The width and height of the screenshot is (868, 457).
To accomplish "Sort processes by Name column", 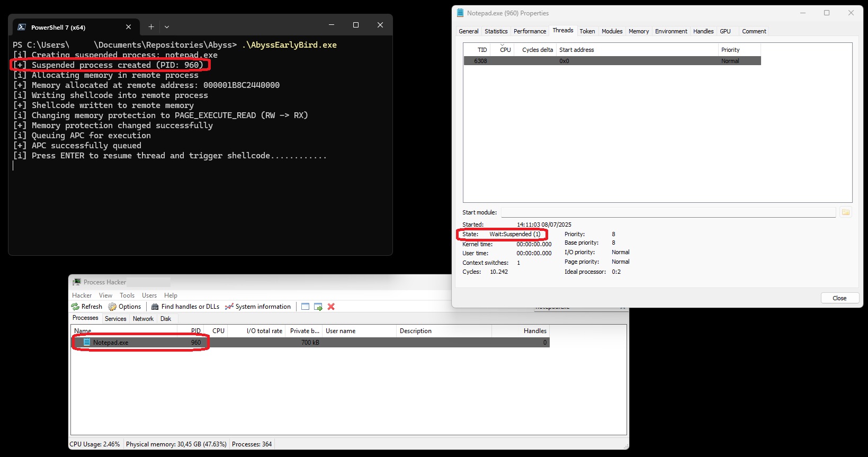I will [124, 331].
